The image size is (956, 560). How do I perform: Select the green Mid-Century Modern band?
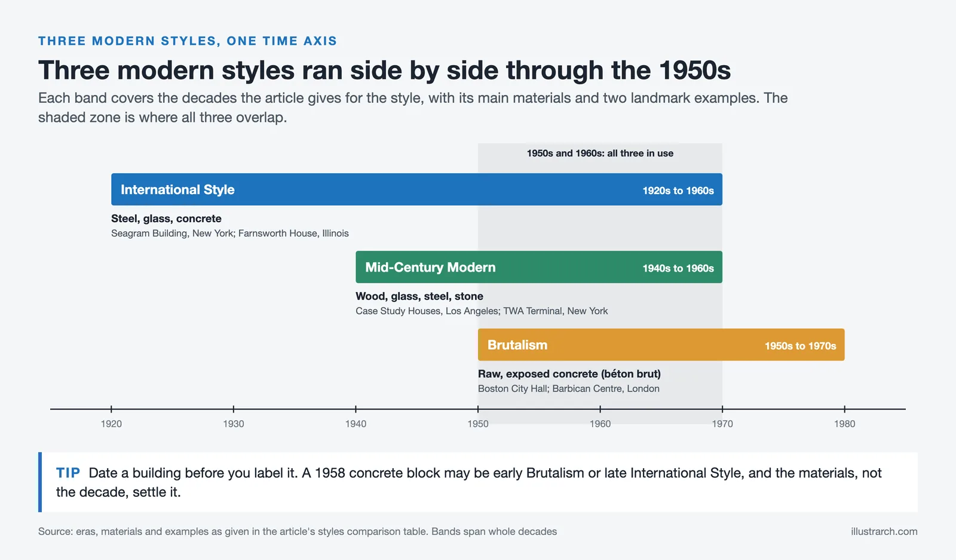tap(539, 267)
